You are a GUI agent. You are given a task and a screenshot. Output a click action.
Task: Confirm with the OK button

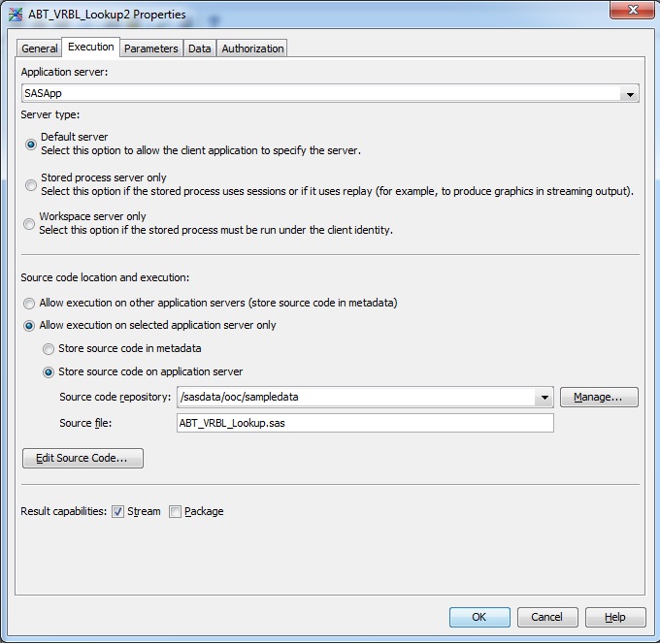coord(479,617)
